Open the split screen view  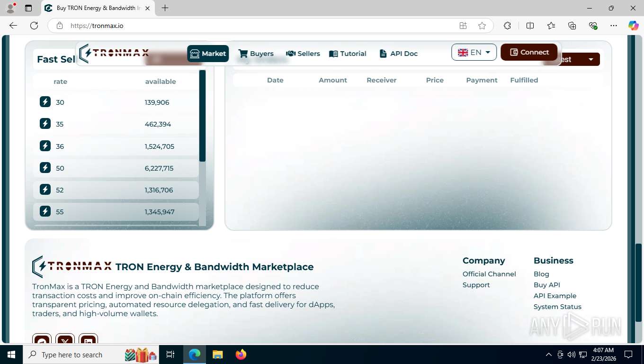[x=530, y=26]
